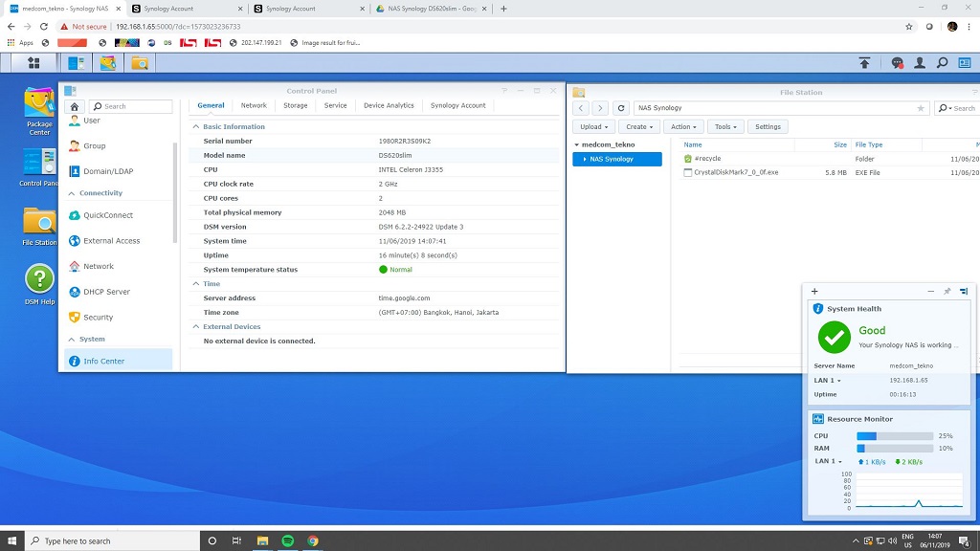This screenshot has width=980, height=551.
Task: Collapse External Devices section
Action: point(195,327)
